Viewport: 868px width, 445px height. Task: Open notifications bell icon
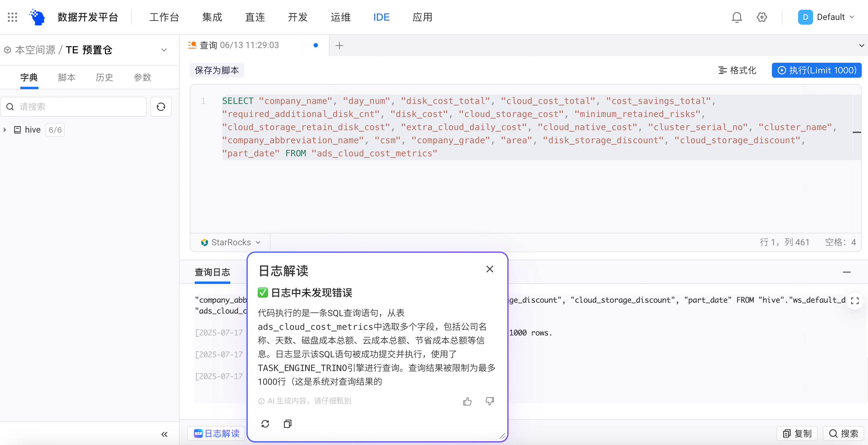(x=737, y=17)
